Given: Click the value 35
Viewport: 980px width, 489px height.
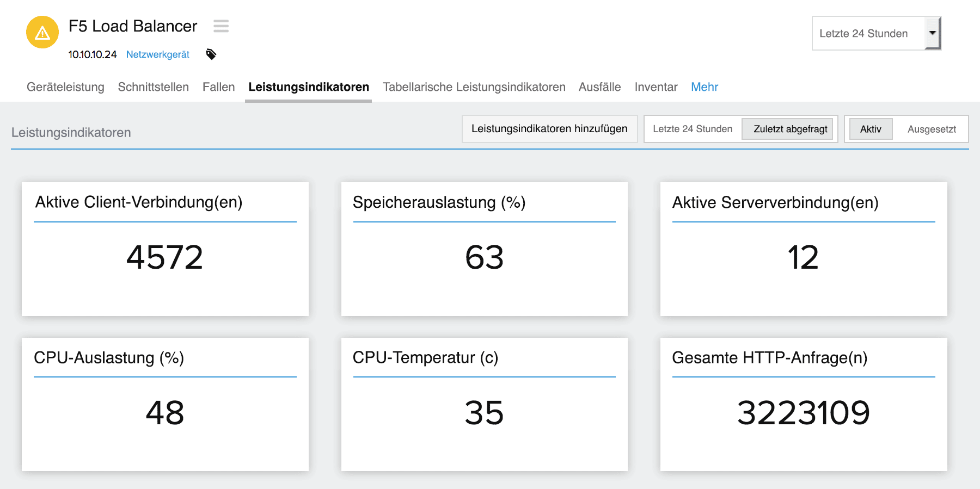Looking at the screenshot, I should coord(485,413).
